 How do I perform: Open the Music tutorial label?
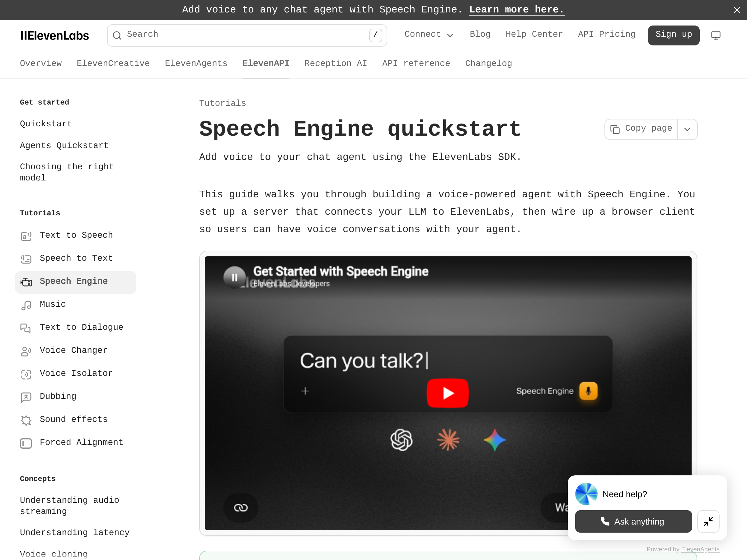(x=53, y=304)
